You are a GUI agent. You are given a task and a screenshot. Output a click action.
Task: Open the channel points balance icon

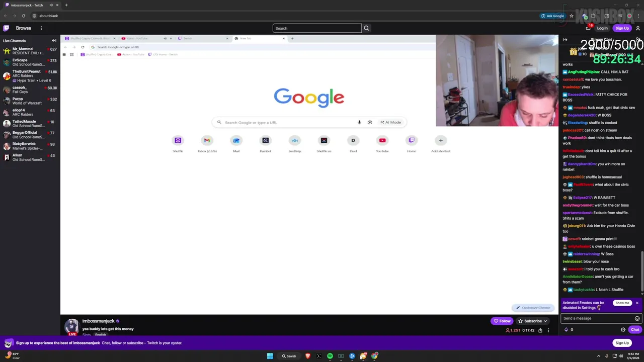pyautogui.click(x=567, y=330)
